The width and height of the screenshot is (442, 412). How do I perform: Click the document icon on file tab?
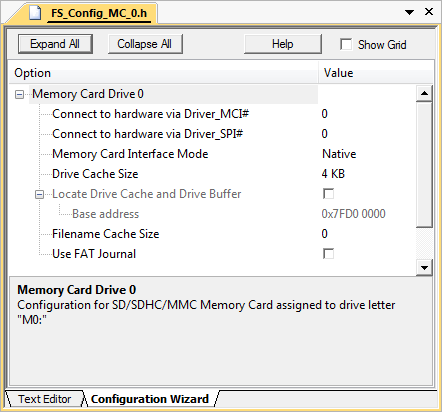coord(35,13)
